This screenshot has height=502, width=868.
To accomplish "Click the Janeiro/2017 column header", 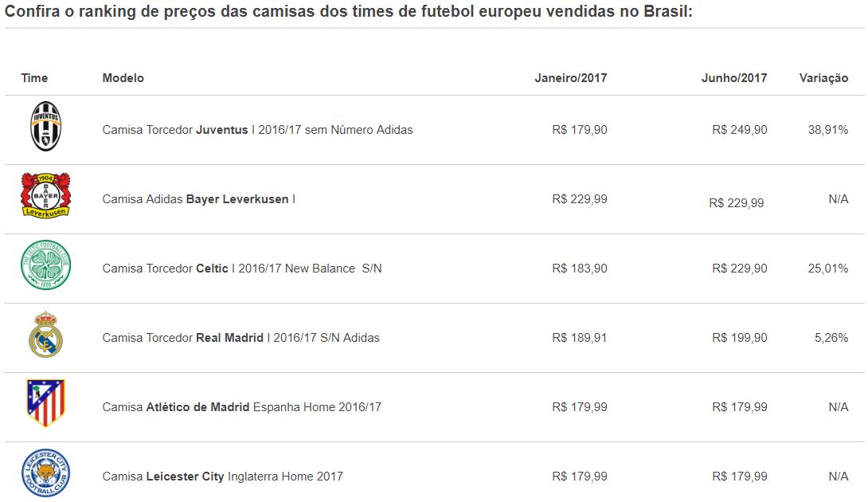I will (570, 78).
